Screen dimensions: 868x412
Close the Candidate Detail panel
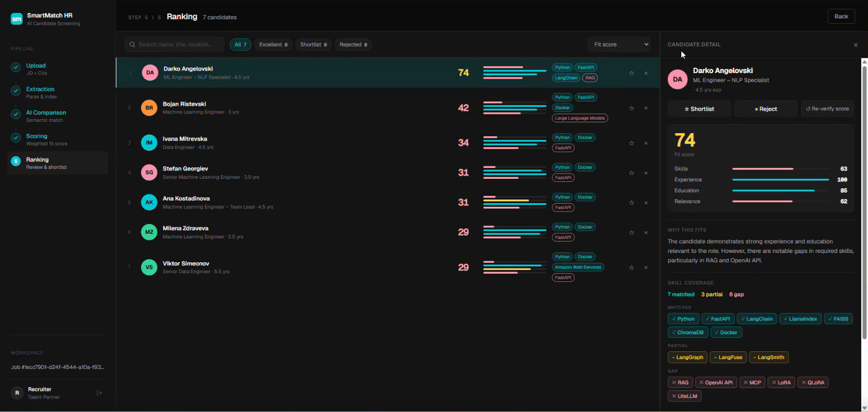(x=856, y=45)
